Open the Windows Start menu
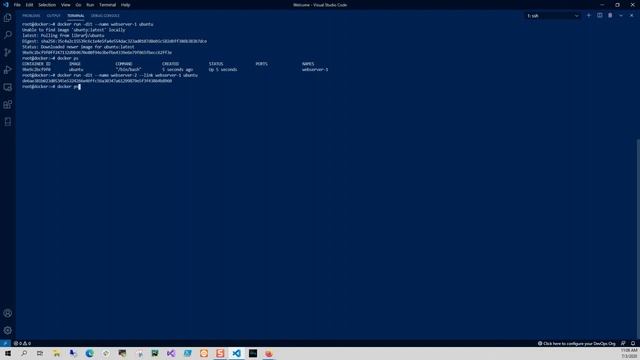Screen dimensions: 640x360 7,353
